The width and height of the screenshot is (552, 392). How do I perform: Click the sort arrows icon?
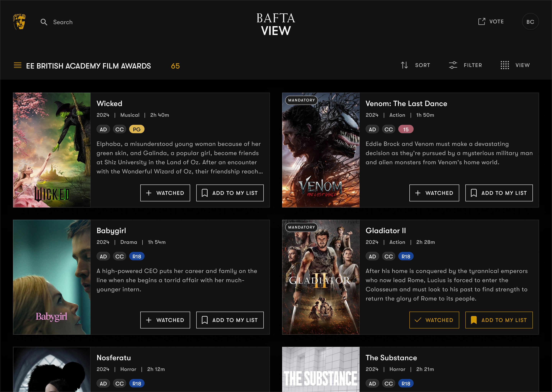[404, 65]
